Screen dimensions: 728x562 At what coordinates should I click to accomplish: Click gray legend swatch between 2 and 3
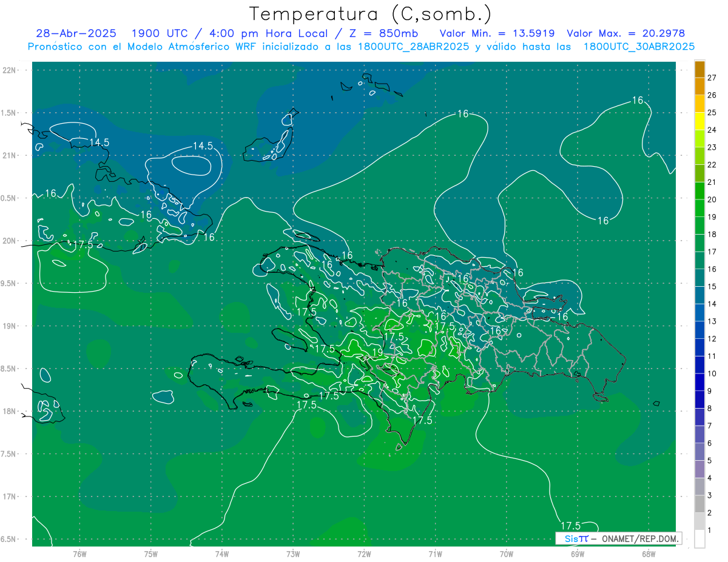(699, 504)
